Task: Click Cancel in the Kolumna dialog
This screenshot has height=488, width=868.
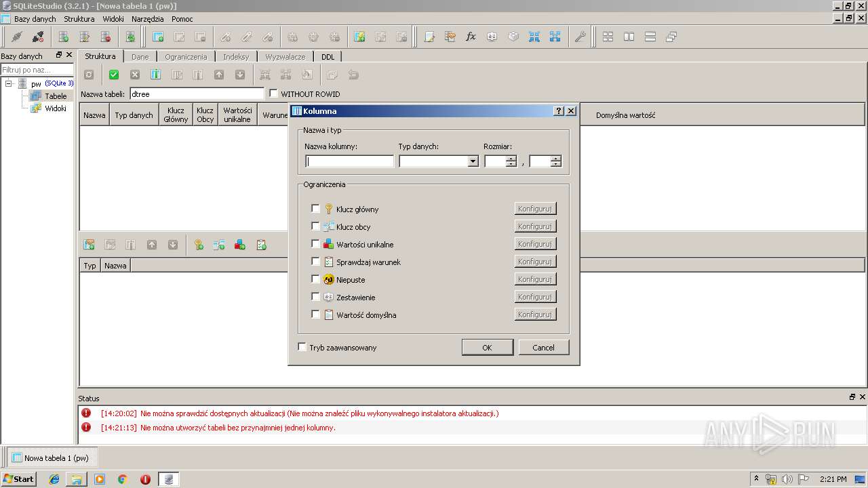Action: (543, 347)
